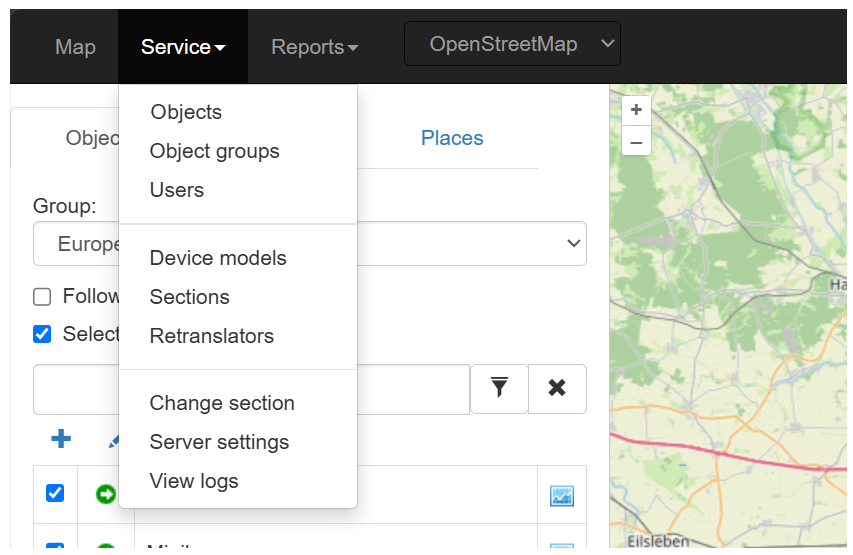Clear the filter with the X button
This screenshot has height=555, width=853.
pos(557,388)
